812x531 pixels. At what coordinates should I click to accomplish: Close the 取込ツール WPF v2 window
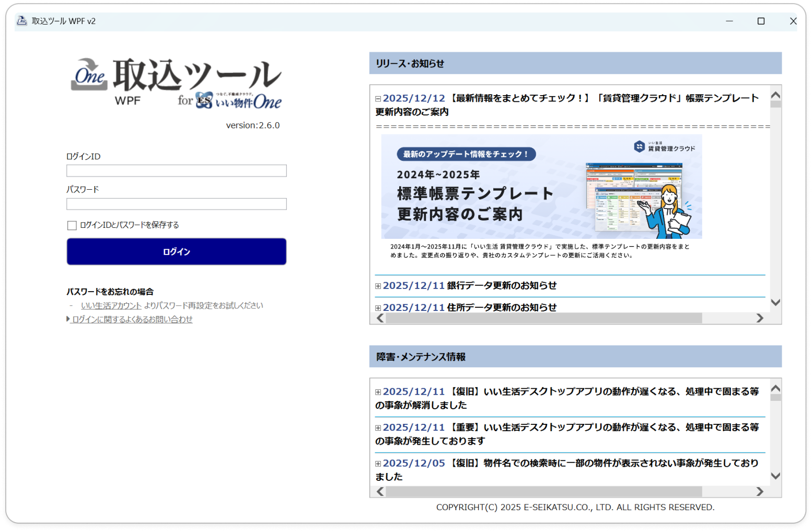[x=793, y=21]
